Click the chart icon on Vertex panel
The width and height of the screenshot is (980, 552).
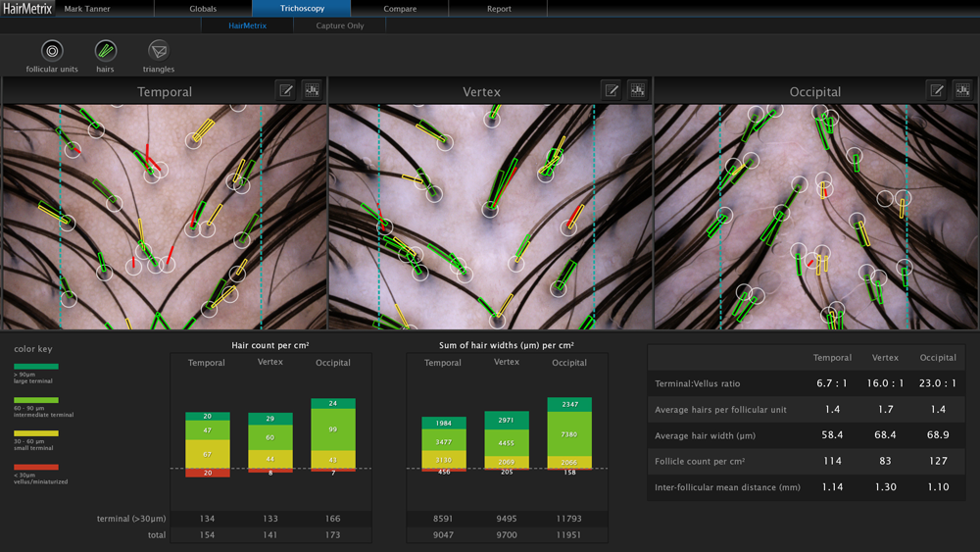(x=637, y=90)
